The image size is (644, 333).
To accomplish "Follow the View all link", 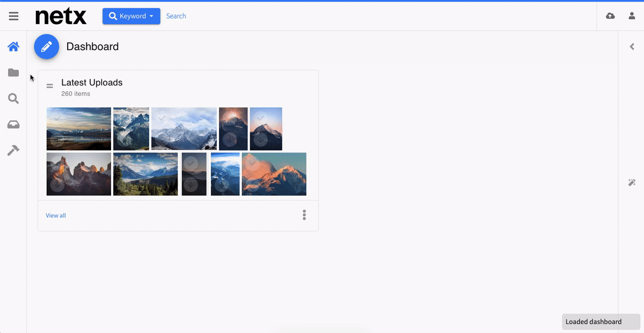I will tap(56, 215).
